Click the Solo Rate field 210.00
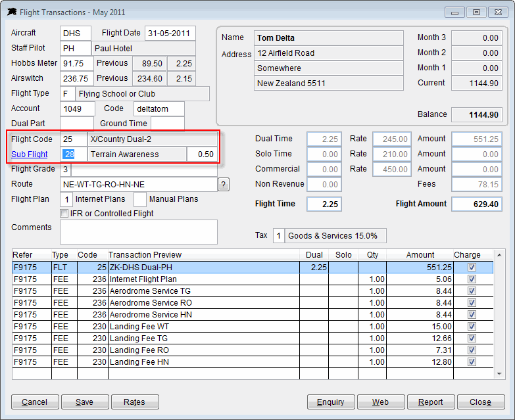This screenshot has width=515, height=420. click(x=392, y=154)
